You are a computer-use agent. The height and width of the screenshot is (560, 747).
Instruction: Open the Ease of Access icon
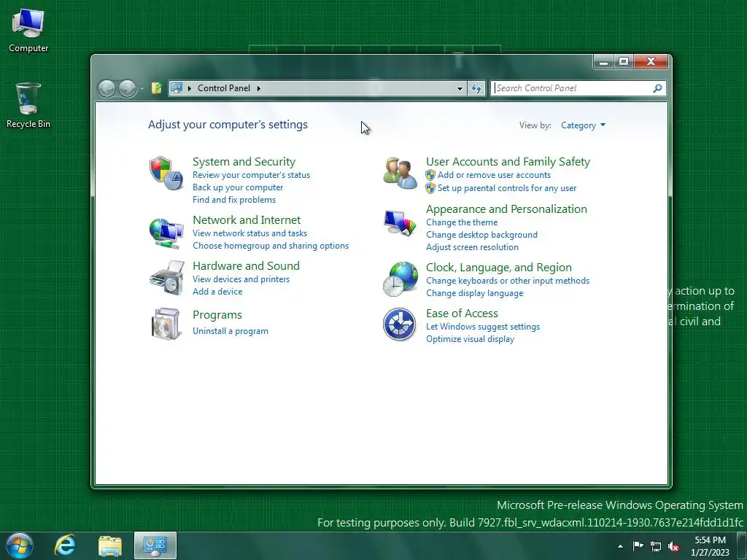click(x=399, y=324)
